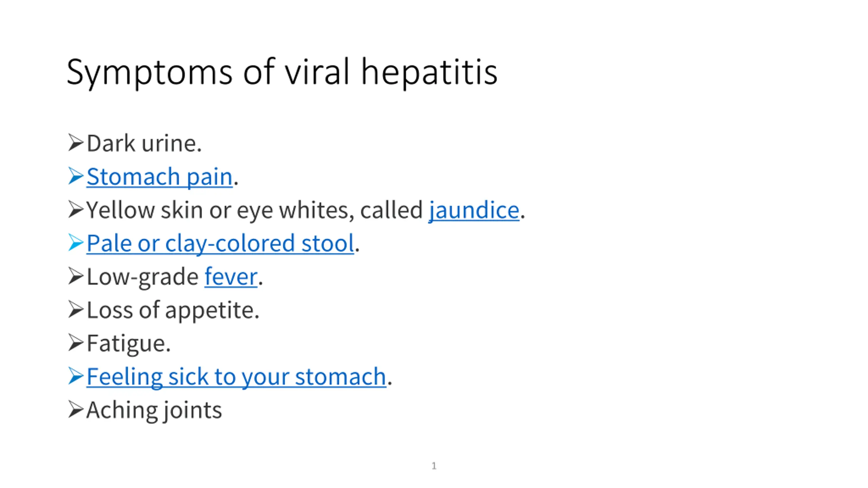Click the arrow bullet before Aching joints
This screenshot has width=868, height=488.
point(76,409)
